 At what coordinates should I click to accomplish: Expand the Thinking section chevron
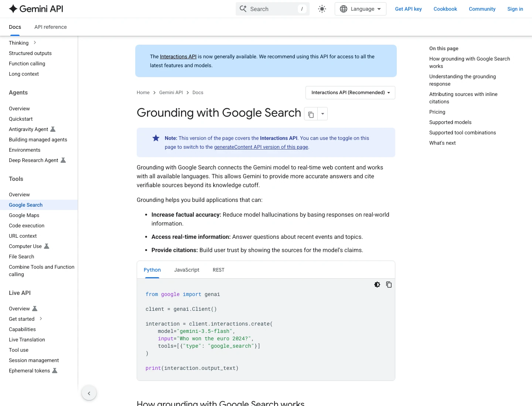pyautogui.click(x=35, y=43)
